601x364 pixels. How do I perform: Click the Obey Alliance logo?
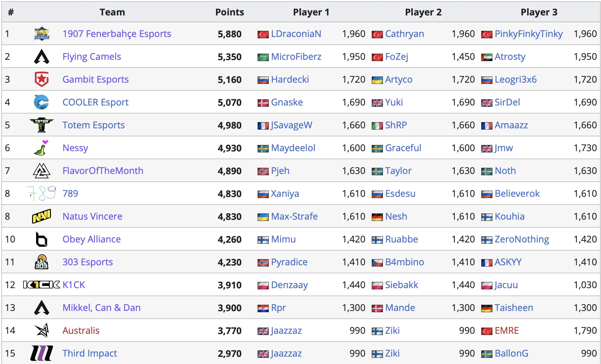pyautogui.click(x=42, y=239)
